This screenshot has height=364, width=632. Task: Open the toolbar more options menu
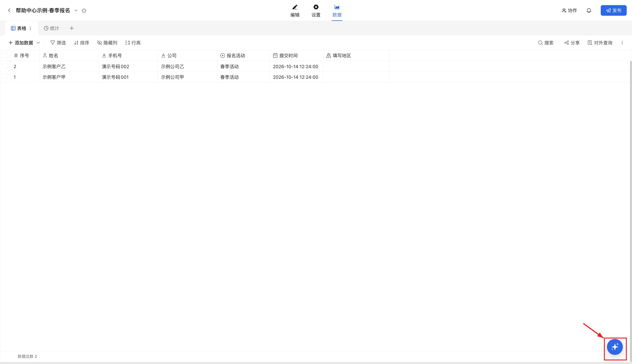[622, 43]
